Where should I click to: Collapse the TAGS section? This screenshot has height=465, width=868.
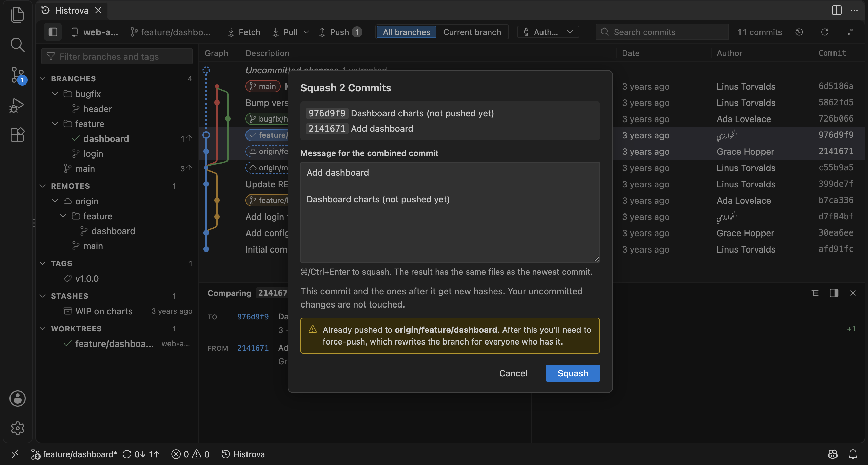[117, 263]
